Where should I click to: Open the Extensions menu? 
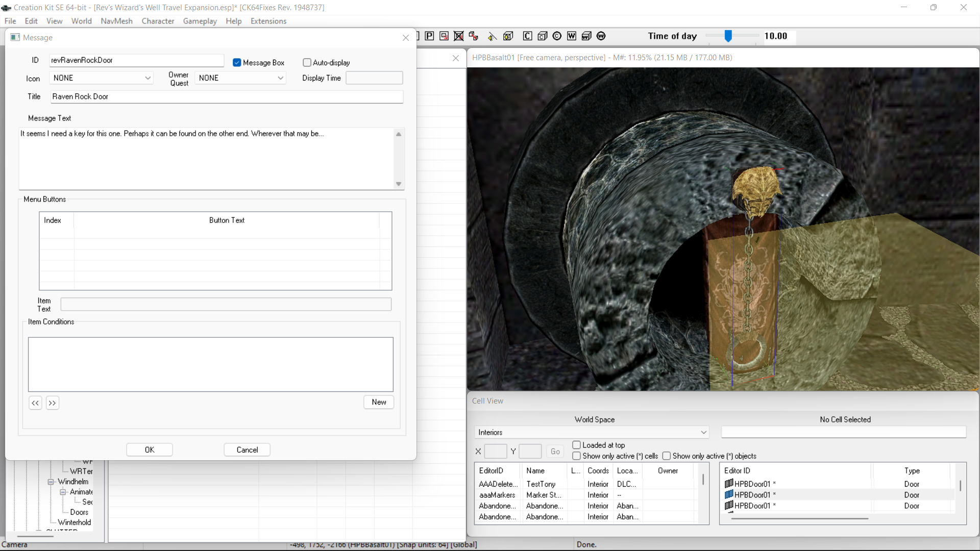[268, 21]
